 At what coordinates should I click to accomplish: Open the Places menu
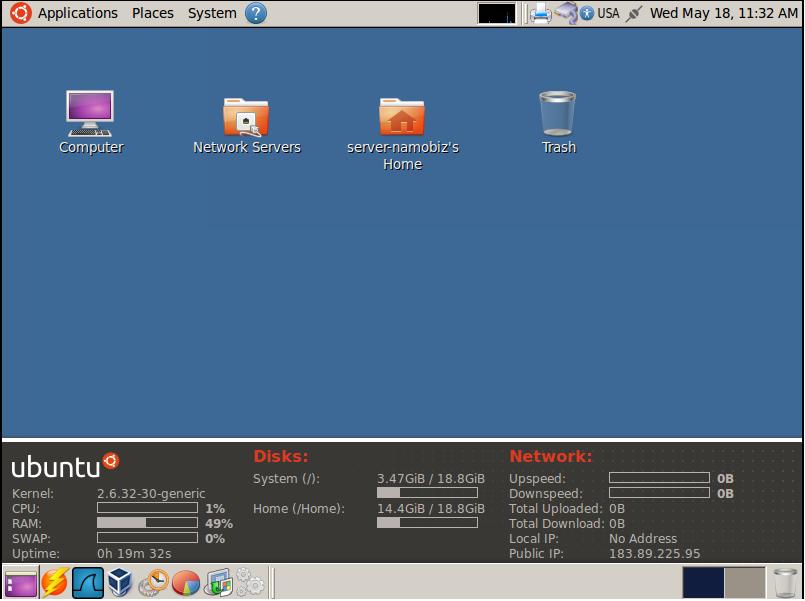point(152,13)
